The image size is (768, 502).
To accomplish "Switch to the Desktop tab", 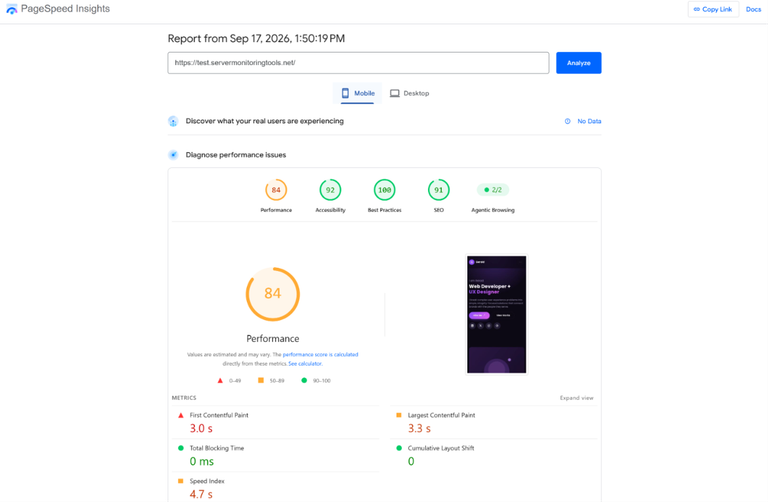I will pyautogui.click(x=409, y=93).
